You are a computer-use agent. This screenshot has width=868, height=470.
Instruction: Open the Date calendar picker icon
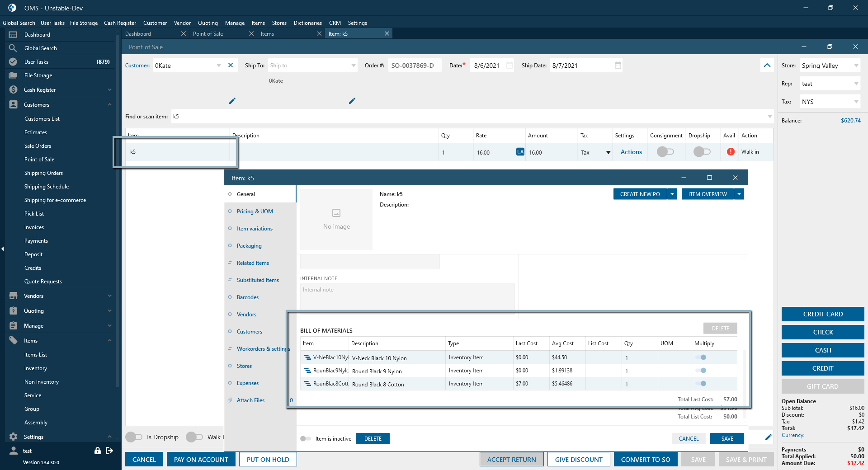509,66
